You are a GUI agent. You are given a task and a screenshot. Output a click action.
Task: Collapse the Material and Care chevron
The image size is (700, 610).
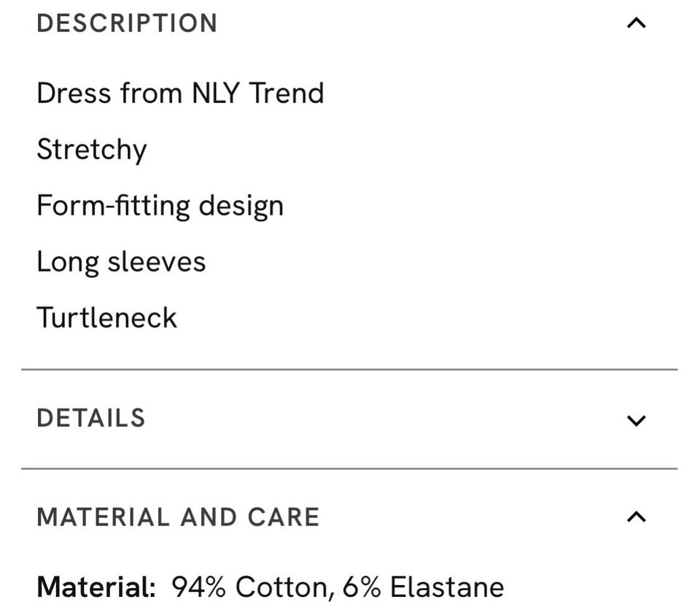coord(636,517)
